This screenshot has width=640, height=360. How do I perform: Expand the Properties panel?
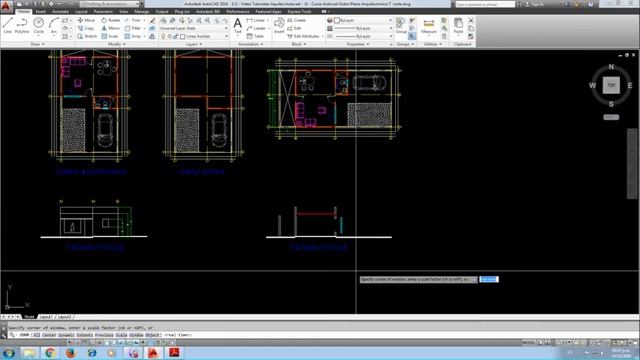tap(358, 44)
